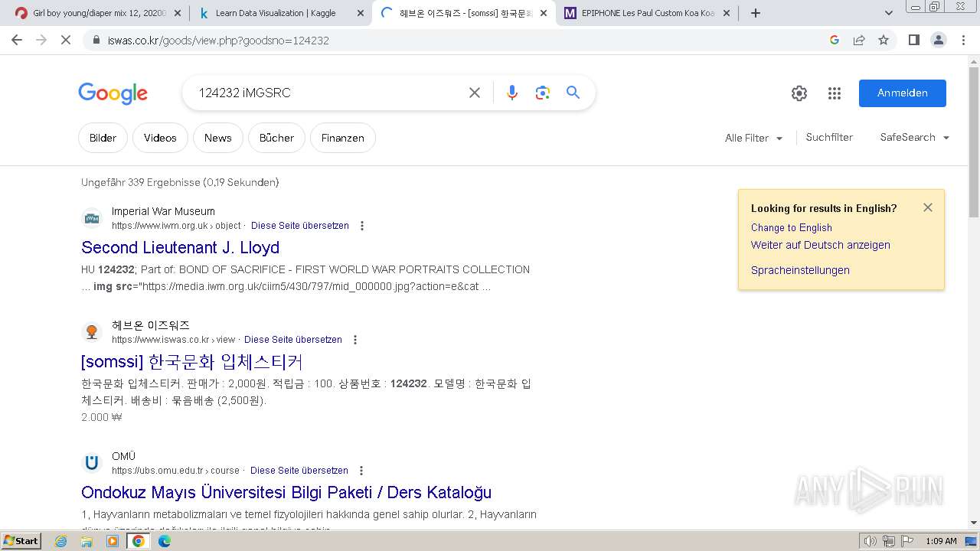Select Change to English link
The image size is (980, 551).
tap(792, 227)
